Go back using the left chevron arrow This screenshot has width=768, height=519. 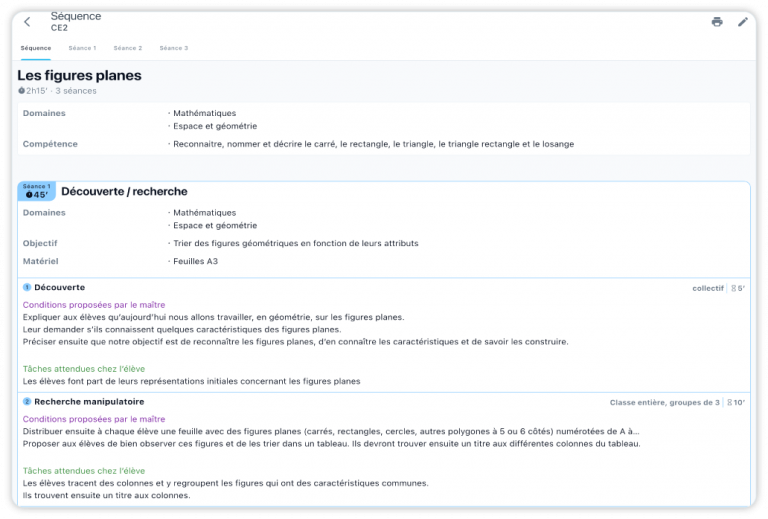[x=27, y=22]
